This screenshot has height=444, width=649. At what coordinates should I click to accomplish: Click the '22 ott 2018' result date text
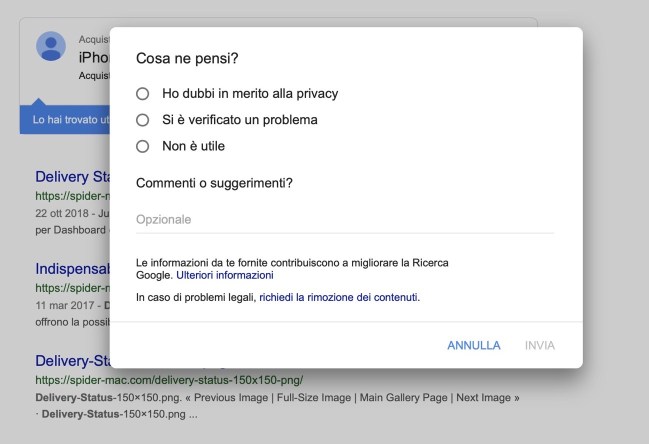tap(62, 213)
